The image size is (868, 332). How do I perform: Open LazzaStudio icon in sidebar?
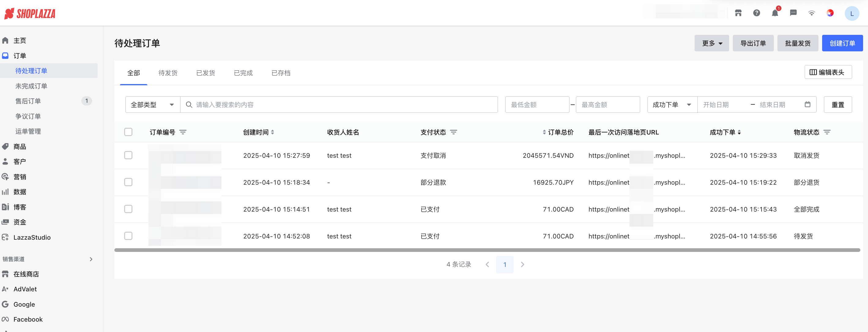coord(6,238)
